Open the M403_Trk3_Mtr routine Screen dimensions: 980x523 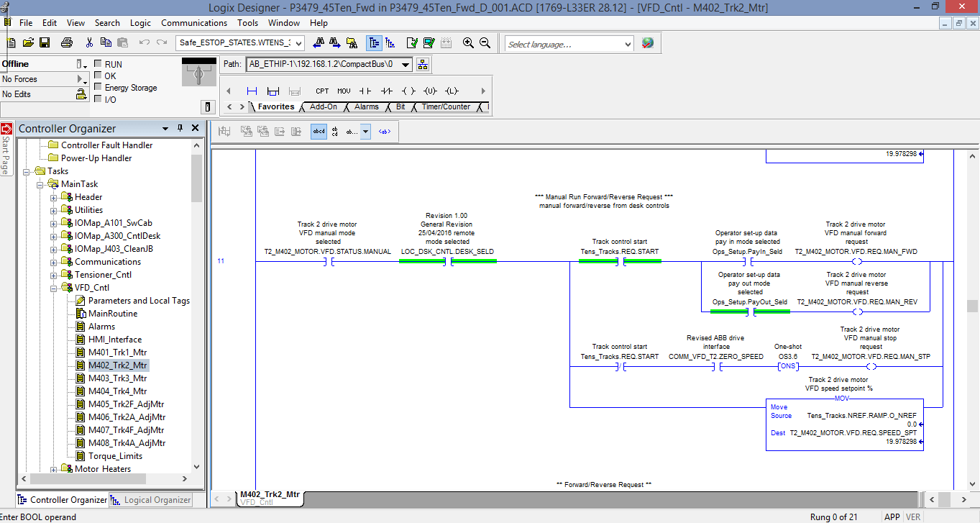[x=117, y=378]
